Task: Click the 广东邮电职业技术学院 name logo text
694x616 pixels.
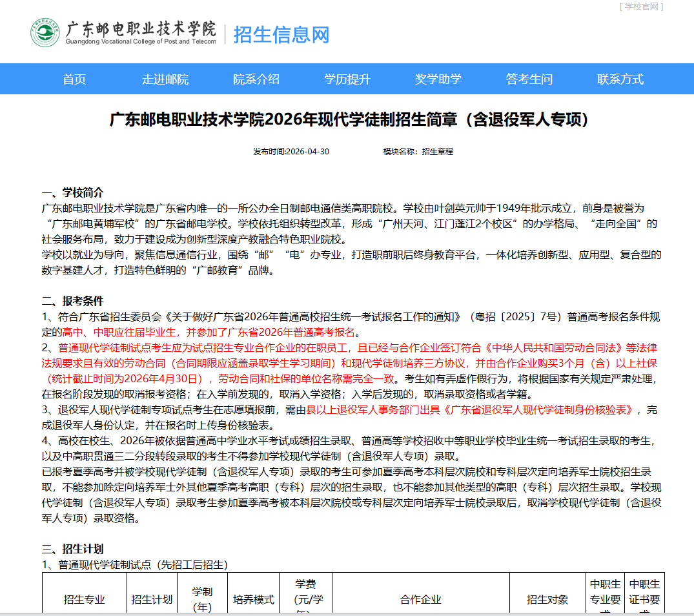Action: pos(141,32)
